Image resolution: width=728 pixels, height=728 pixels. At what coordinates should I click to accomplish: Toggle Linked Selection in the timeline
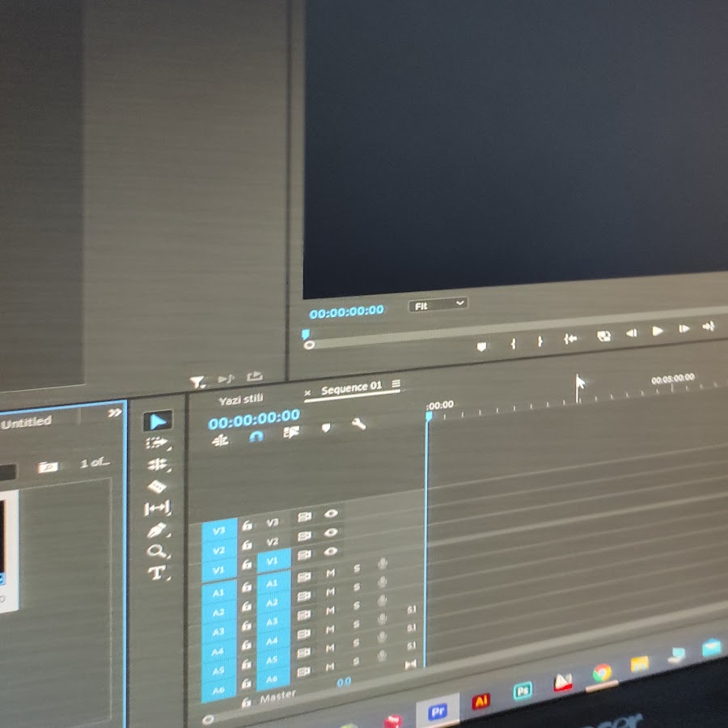click(291, 433)
